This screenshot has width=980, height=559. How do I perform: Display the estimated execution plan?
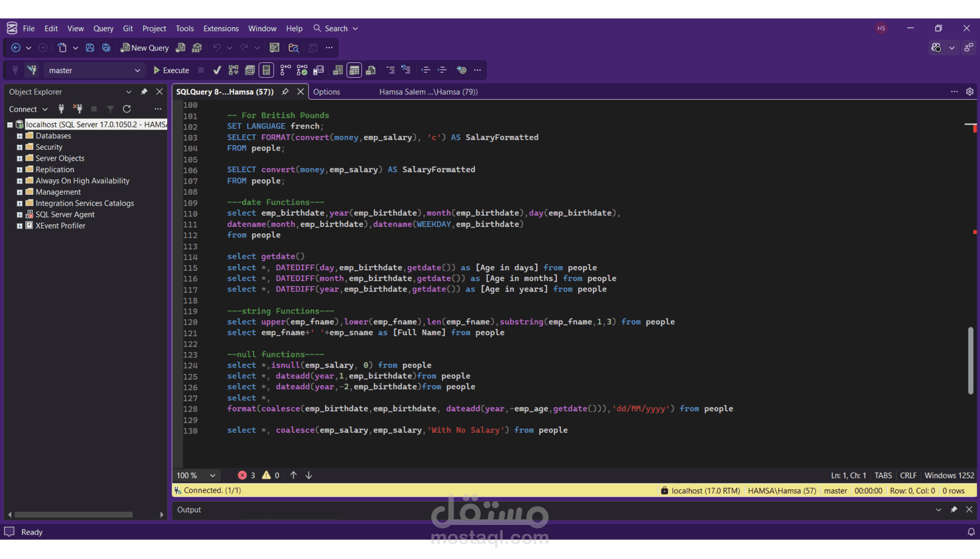tap(233, 70)
